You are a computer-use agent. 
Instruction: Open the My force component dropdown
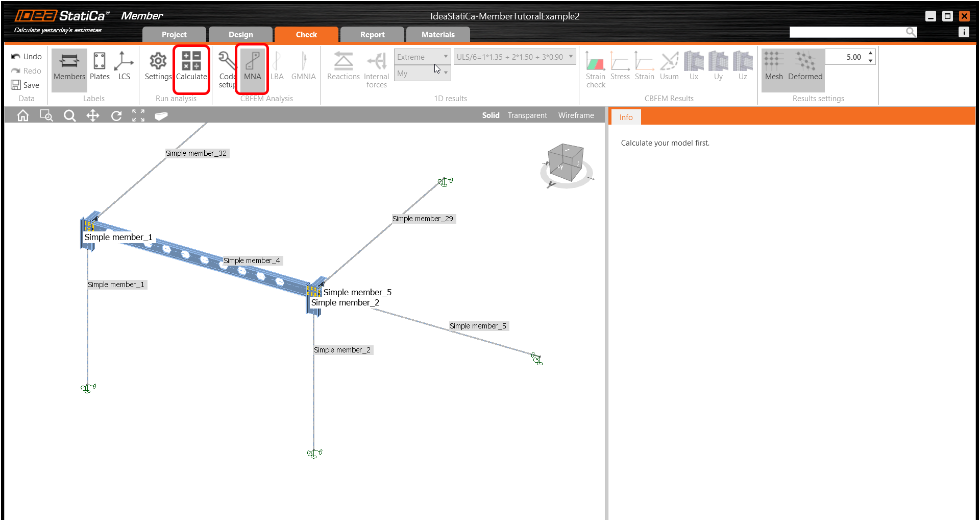(422, 73)
